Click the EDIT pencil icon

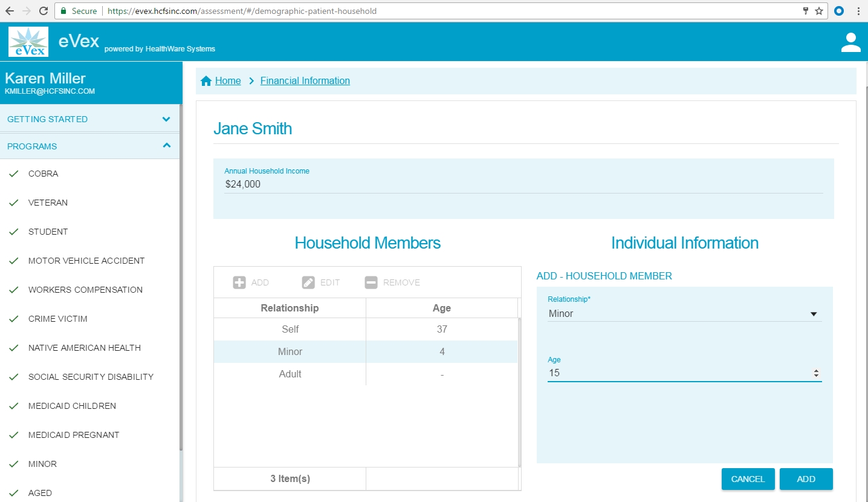(x=308, y=282)
